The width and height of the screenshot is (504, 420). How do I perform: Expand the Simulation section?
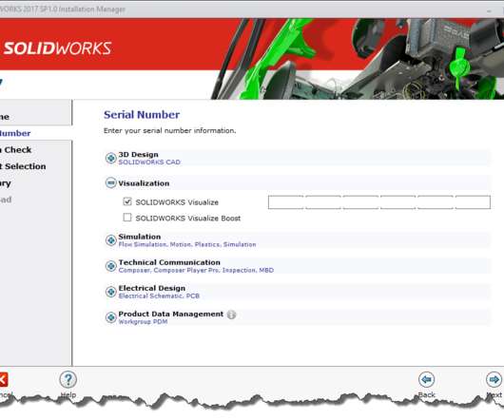point(111,240)
